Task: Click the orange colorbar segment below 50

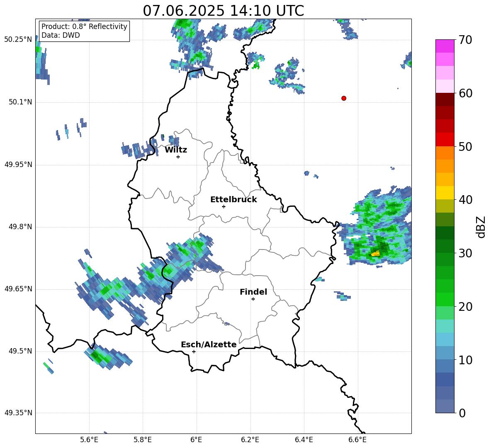Action: pos(445,153)
